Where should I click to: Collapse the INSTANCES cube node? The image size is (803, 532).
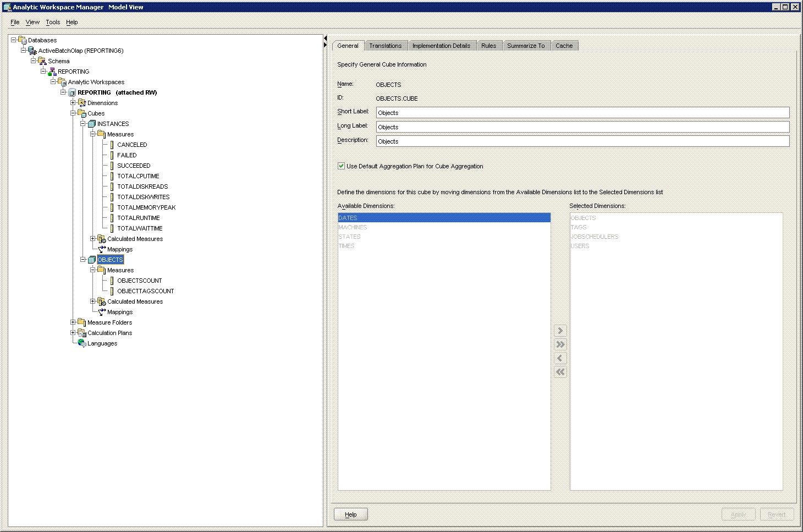(x=83, y=123)
